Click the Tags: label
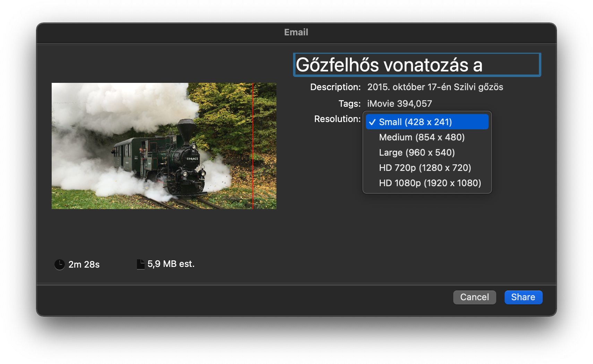The image size is (593, 364). (350, 104)
